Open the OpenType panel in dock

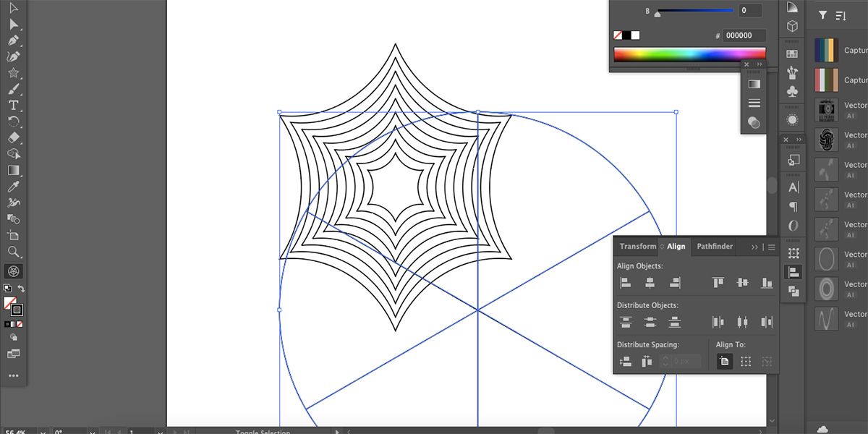pos(793,226)
